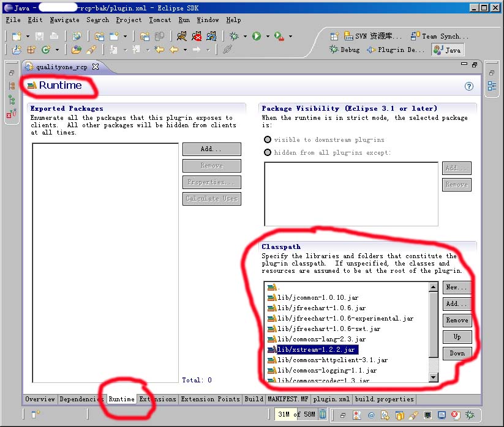The image size is (504, 427).
Task: Open the Build tab
Action: point(254,399)
